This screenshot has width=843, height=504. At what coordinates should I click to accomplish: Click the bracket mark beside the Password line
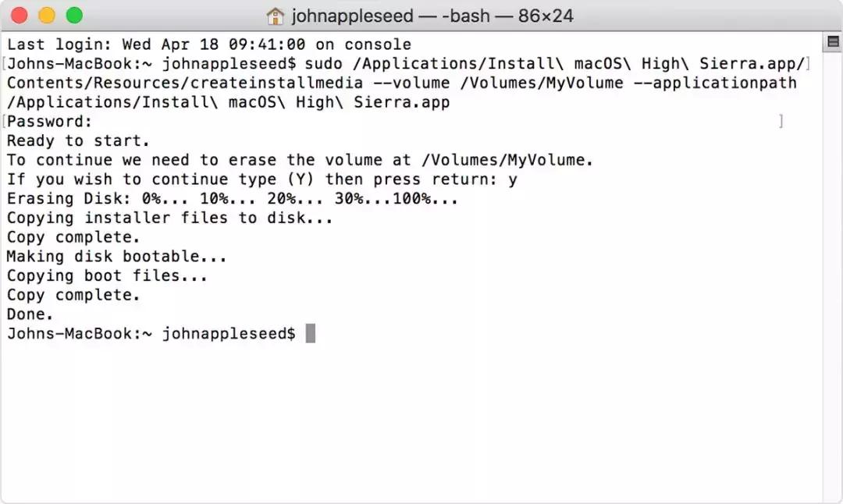pos(781,121)
